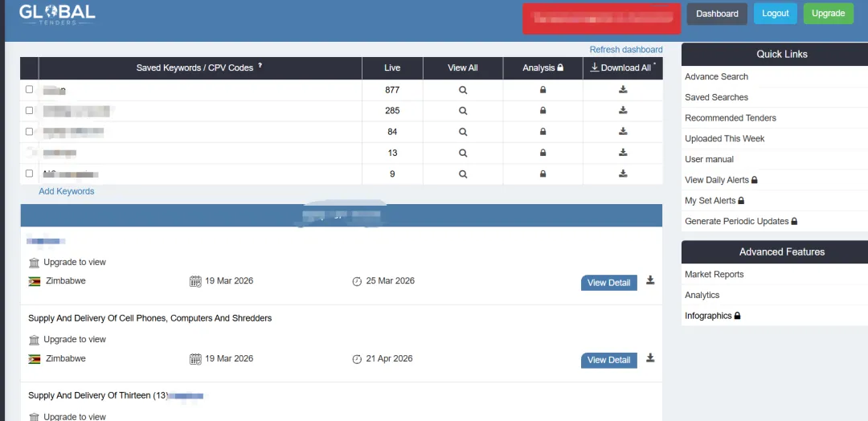Download the tender closing 25 Mar 2026

pyautogui.click(x=650, y=280)
